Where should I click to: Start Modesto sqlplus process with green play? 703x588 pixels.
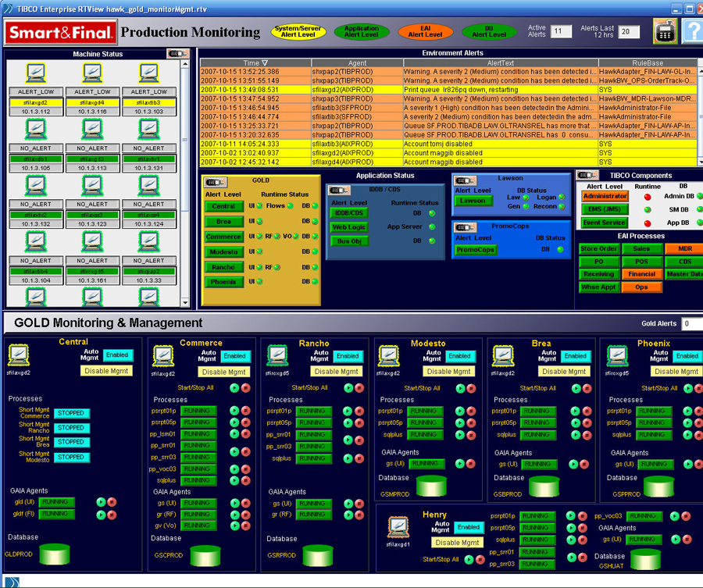459,434
